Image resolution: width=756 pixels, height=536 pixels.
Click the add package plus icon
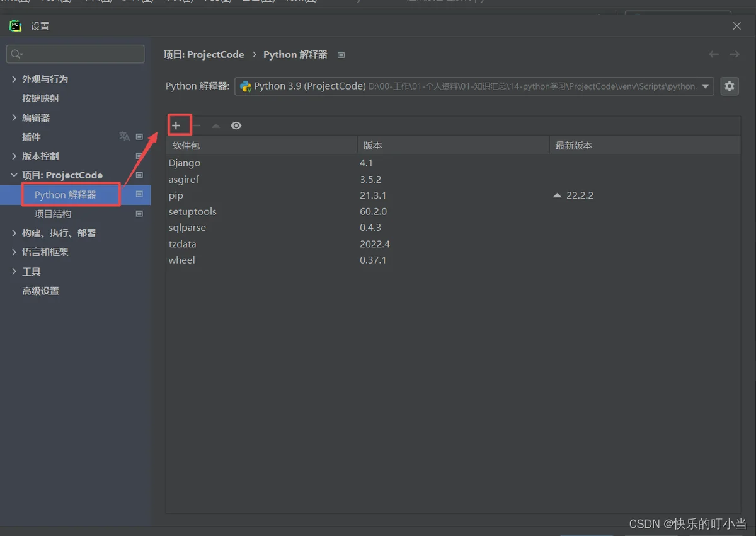click(x=176, y=125)
